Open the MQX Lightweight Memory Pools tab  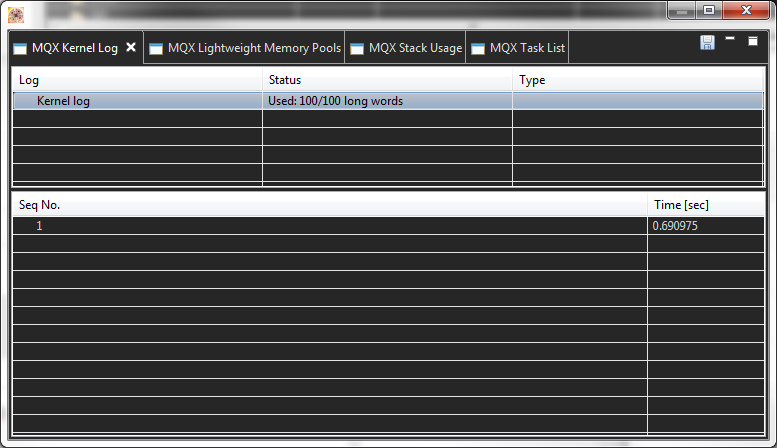245,48
